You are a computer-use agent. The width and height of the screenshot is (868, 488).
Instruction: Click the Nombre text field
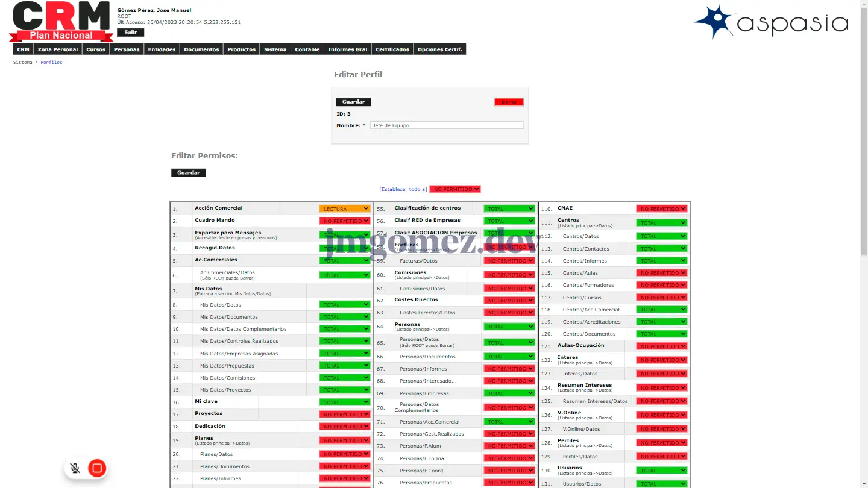(447, 125)
